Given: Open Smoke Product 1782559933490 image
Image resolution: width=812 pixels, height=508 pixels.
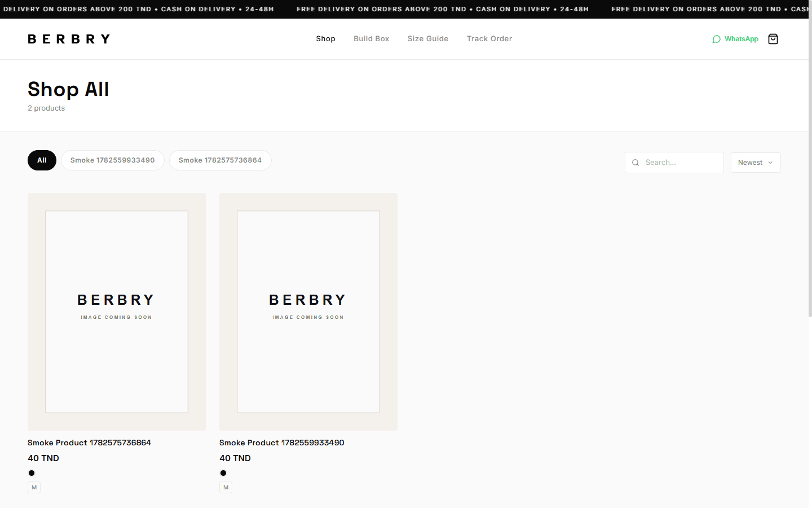Looking at the screenshot, I should tap(308, 312).
